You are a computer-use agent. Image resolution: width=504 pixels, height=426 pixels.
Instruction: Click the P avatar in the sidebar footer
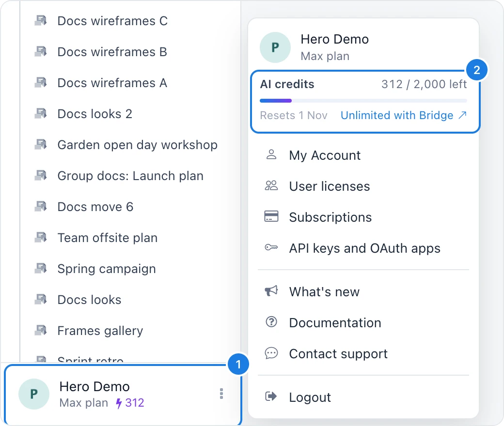point(34,394)
